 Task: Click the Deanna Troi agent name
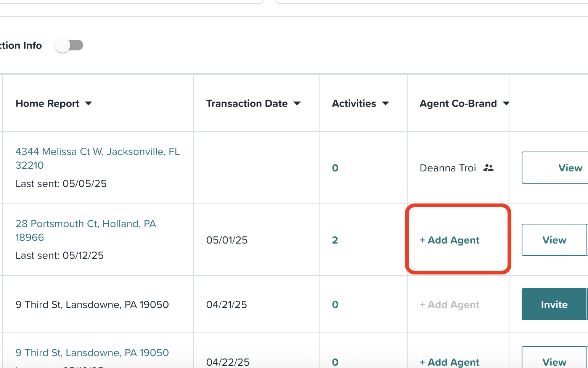click(448, 168)
